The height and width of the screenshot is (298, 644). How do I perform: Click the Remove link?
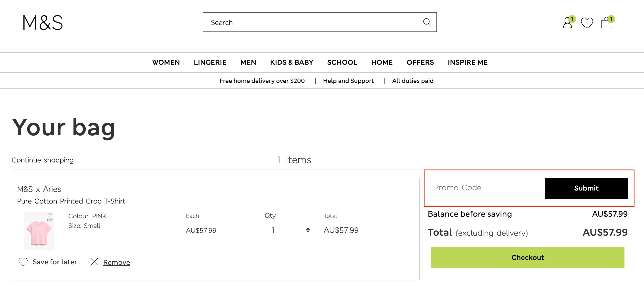(x=116, y=262)
